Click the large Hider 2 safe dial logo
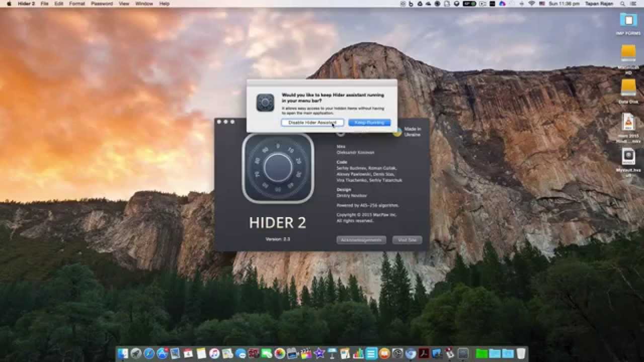 pyautogui.click(x=278, y=167)
